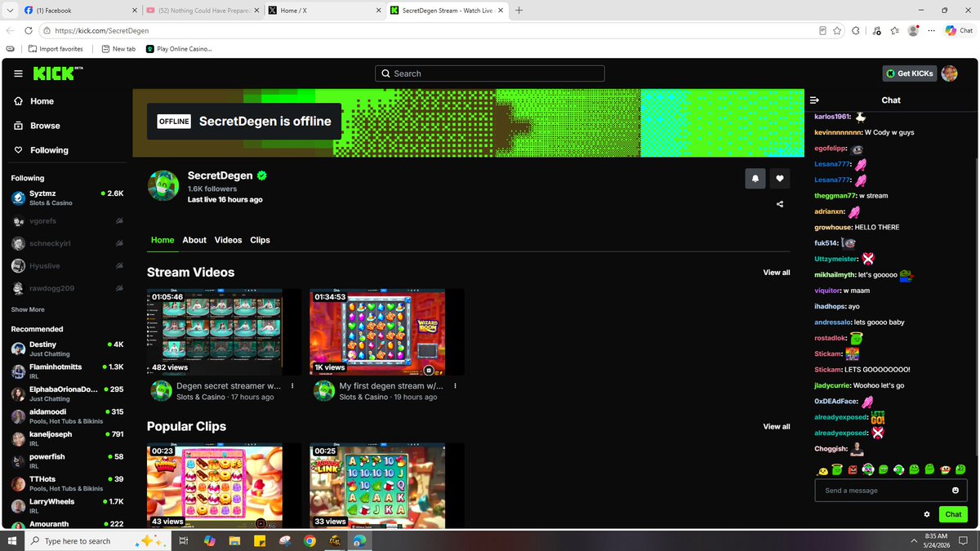Click LarryWheels avatar in Recommended
This screenshot has width=980, height=551.
point(18,506)
